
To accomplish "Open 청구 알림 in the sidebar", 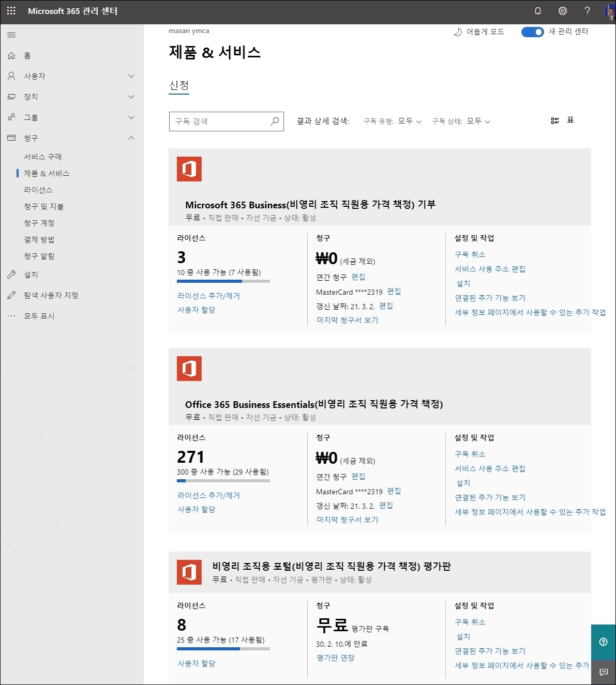I will [39, 256].
